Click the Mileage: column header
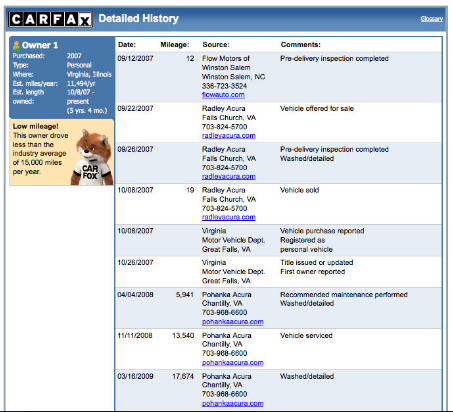 point(175,45)
